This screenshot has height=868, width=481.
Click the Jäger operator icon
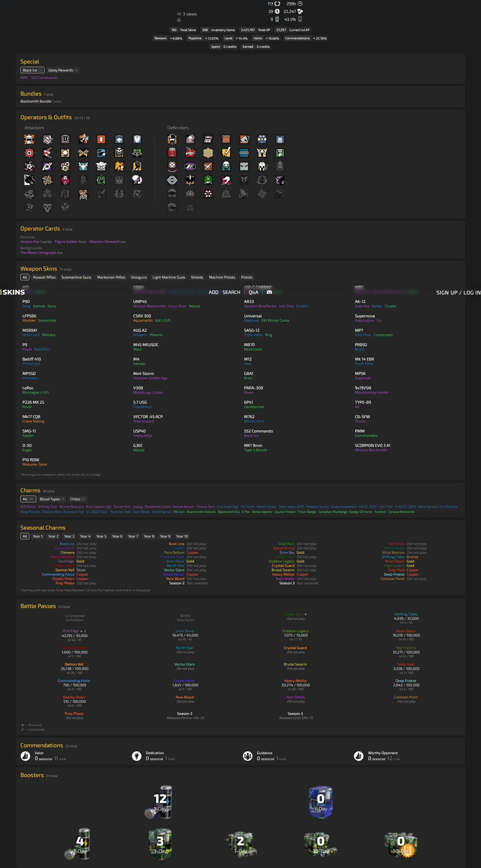[262, 153]
